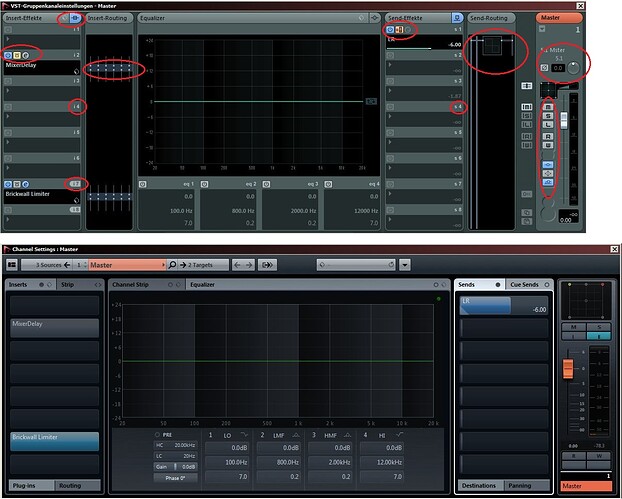This screenshot has height=499, width=622.
Task: Expand insert slot i8 plugin selector arrow
Action: pyautogui.click(x=8, y=219)
